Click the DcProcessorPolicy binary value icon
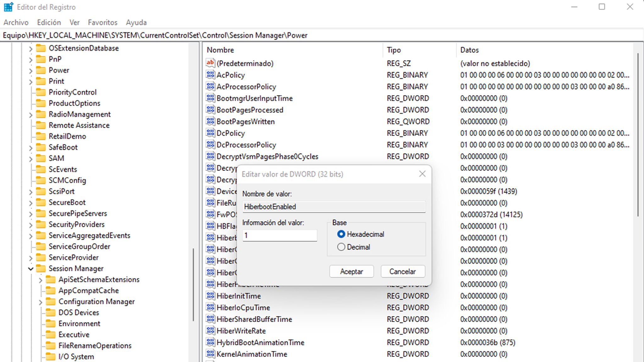 210,145
